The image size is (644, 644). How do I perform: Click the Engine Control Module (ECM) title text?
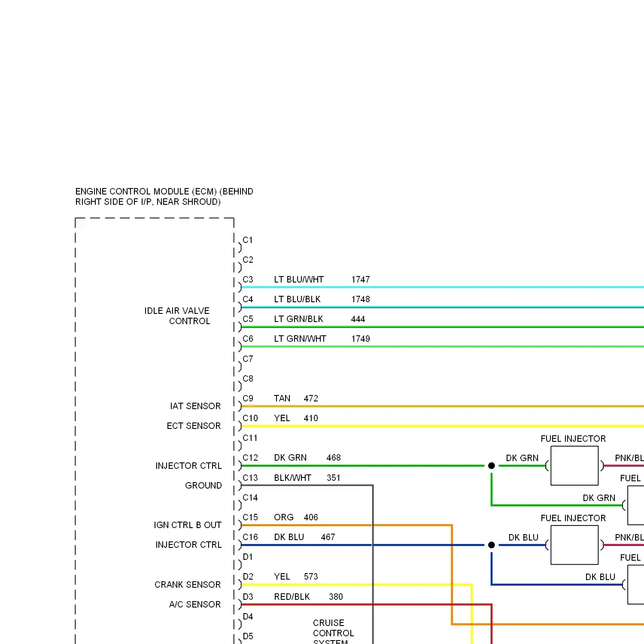click(164, 197)
